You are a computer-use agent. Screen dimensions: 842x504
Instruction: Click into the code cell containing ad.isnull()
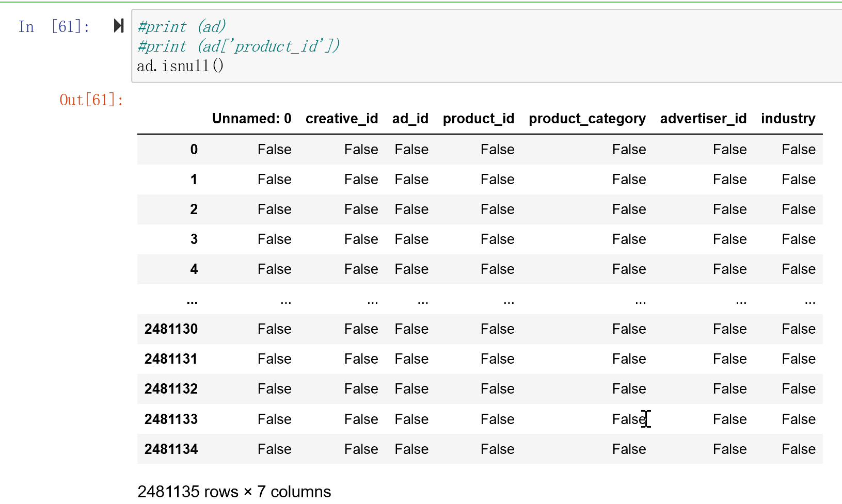click(x=487, y=46)
